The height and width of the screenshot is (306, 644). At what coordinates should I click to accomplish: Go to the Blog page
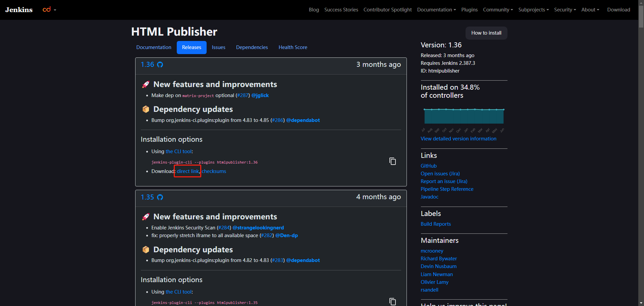(314, 10)
